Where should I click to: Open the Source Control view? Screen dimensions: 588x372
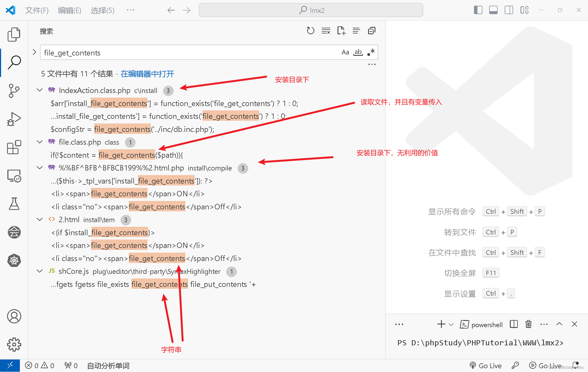[14, 91]
